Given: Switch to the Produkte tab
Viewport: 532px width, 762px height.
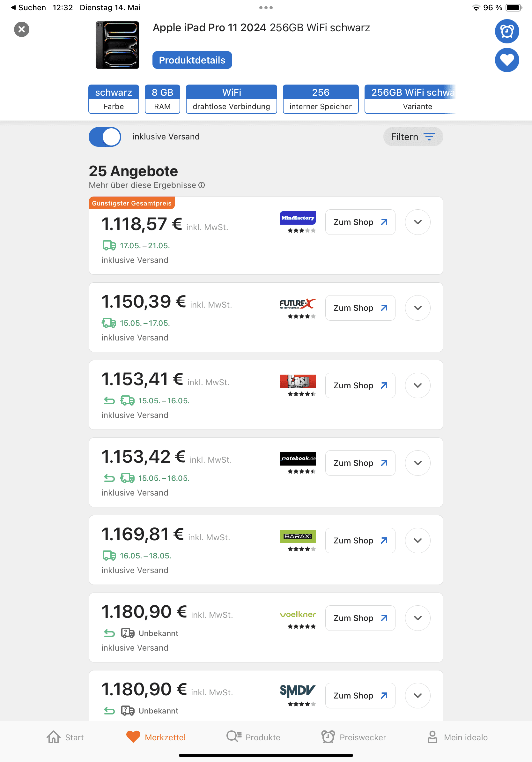Looking at the screenshot, I should point(253,737).
